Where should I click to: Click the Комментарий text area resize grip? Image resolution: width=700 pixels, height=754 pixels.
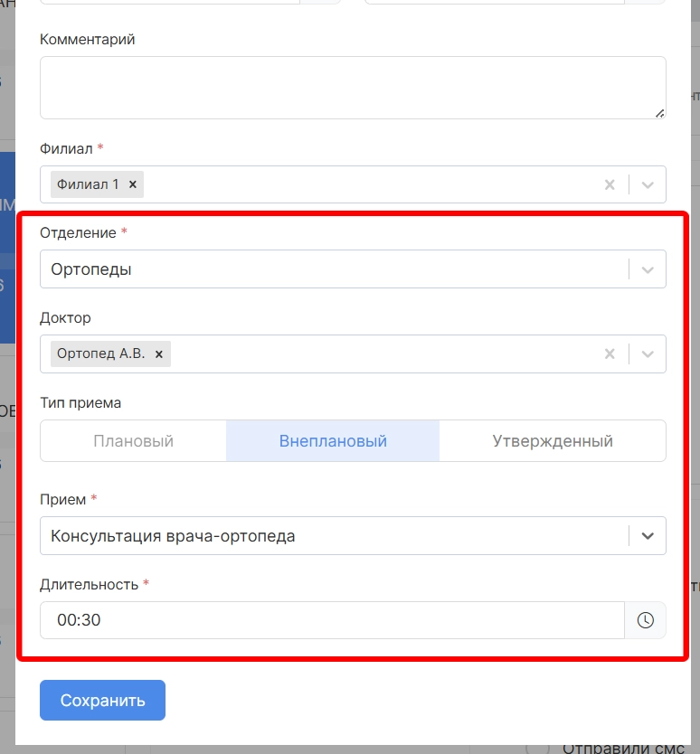point(659,112)
